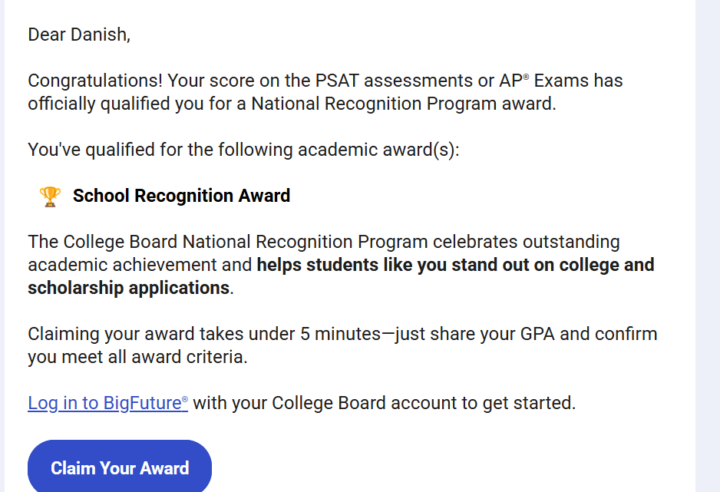Click the gold trophy icon

coord(50,196)
